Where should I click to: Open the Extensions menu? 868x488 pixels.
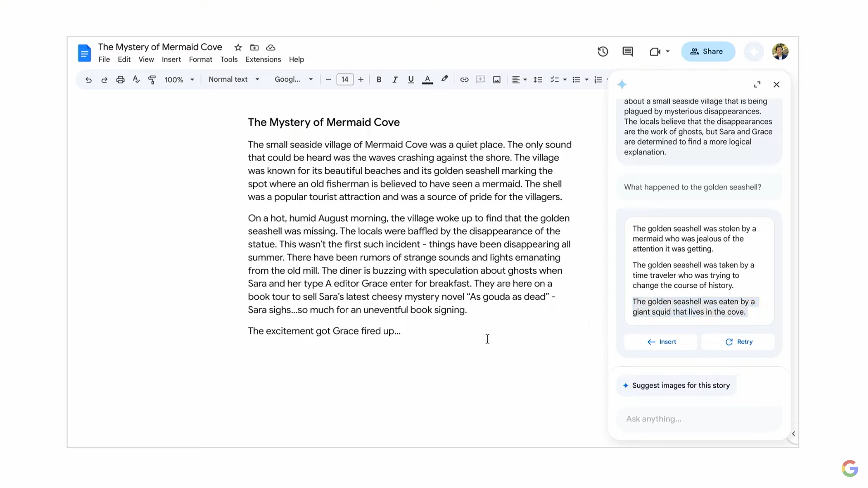tap(263, 59)
